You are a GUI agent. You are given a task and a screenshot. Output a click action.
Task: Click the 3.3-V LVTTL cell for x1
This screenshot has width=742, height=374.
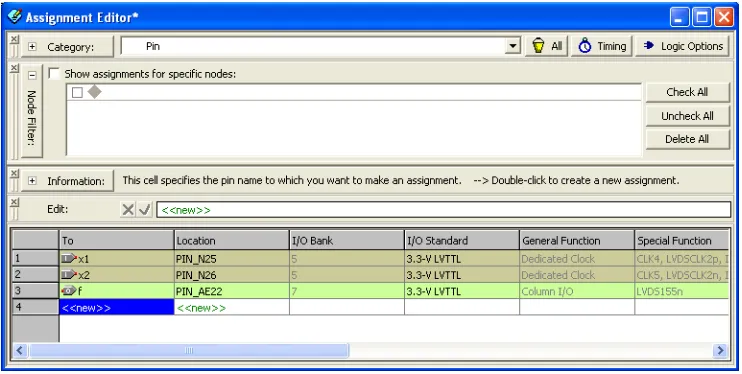[x=462, y=258]
